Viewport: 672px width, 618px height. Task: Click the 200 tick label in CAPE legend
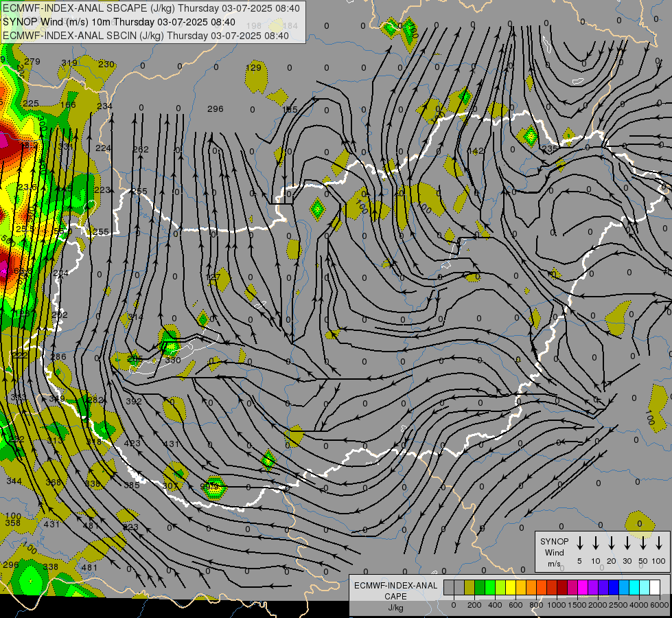point(474,605)
